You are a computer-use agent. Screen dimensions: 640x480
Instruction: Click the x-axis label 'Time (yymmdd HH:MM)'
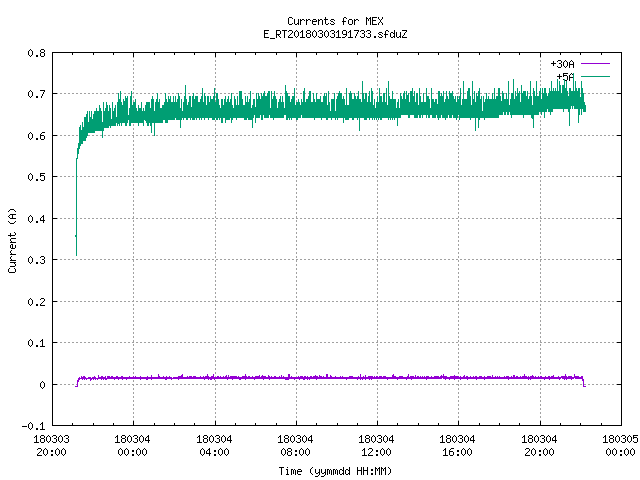[x=335, y=471]
